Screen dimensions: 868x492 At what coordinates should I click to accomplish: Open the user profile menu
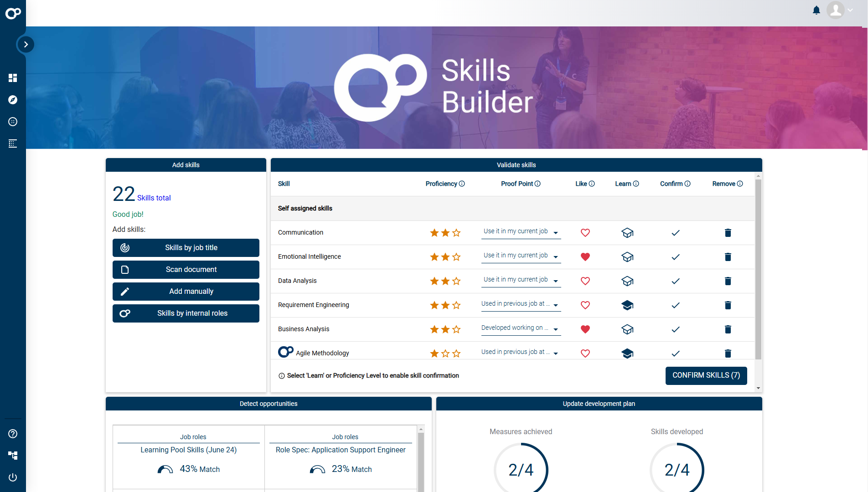point(840,10)
